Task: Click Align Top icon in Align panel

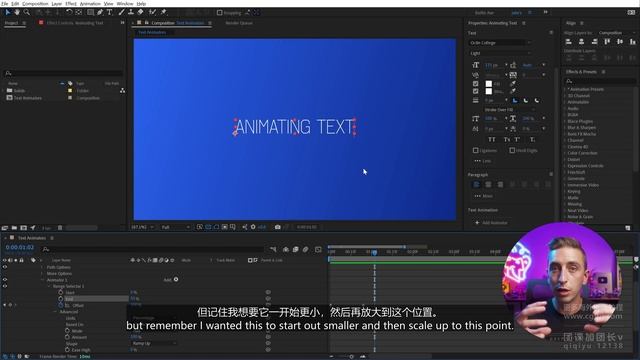Action: point(607,42)
